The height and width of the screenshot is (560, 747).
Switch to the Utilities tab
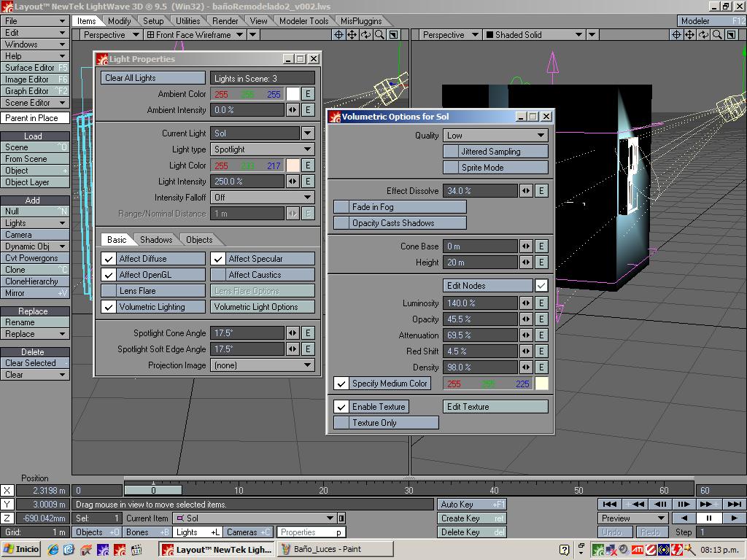[187, 21]
